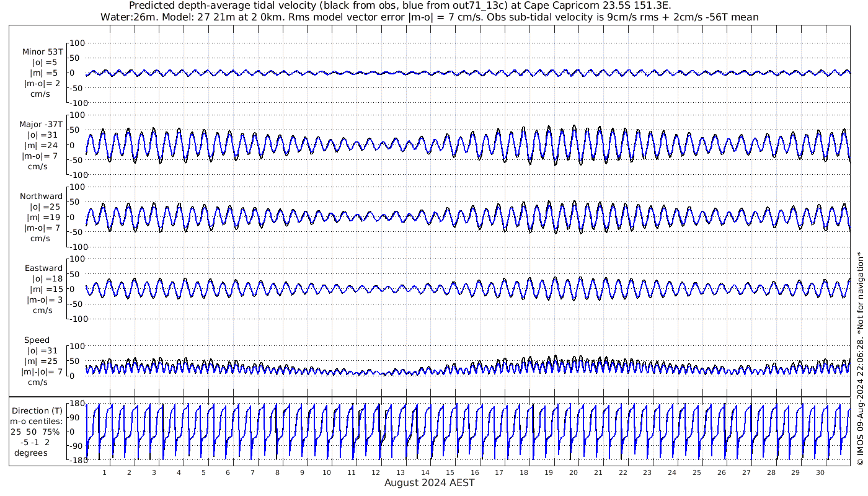Select the "Eastward" panel label
Image resolution: width=868 pixels, height=496 pixels.
pyautogui.click(x=43, y=268)
